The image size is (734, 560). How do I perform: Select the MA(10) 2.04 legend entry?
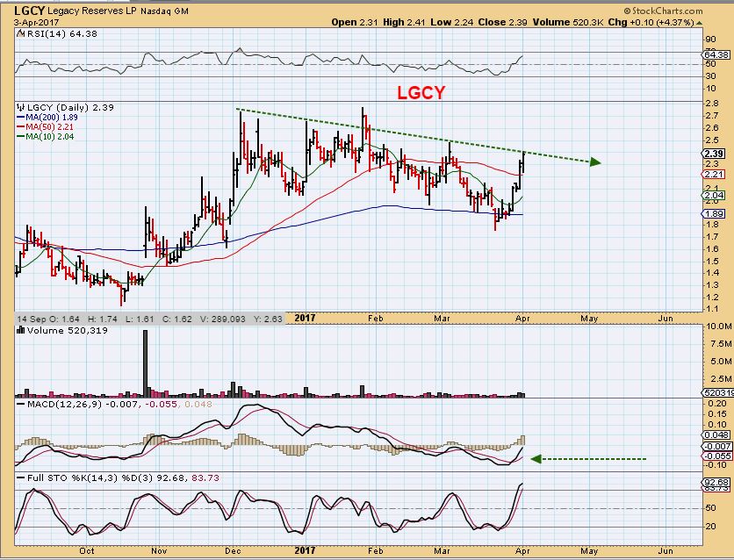46,137
